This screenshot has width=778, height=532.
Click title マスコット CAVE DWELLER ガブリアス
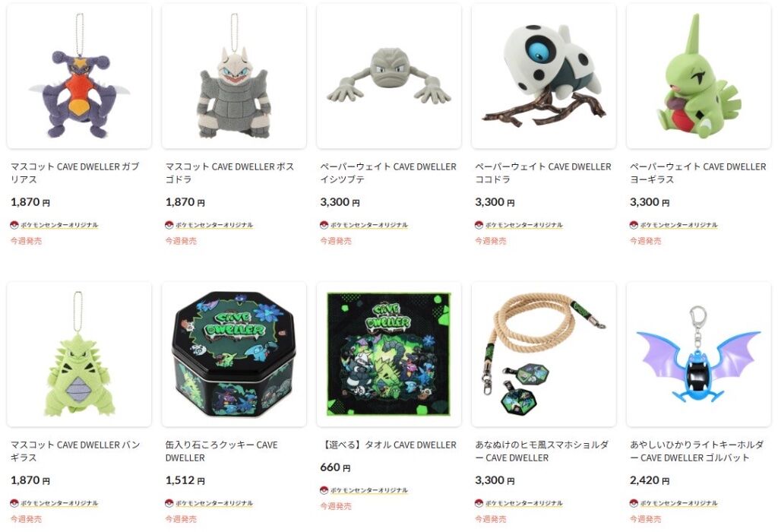click(75, 173)
